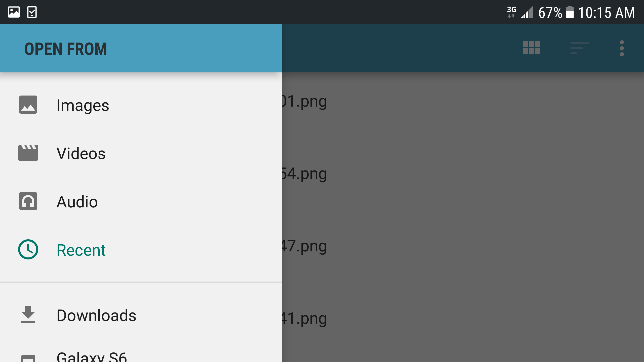644x362 pixels.
Task: Tap the Images picture icon
Action: pyautogui.click(x=28, y=105)
